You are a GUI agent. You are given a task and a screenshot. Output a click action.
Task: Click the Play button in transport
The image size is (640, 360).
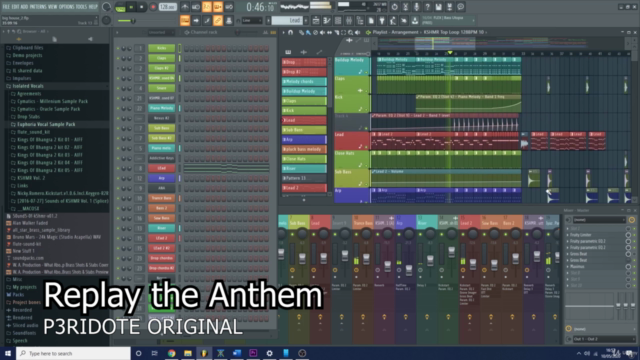coord(131,7)
